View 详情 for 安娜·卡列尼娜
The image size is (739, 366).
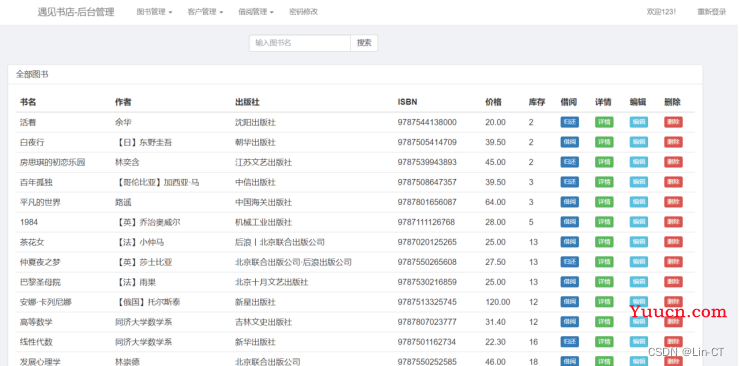pos(604,302)
